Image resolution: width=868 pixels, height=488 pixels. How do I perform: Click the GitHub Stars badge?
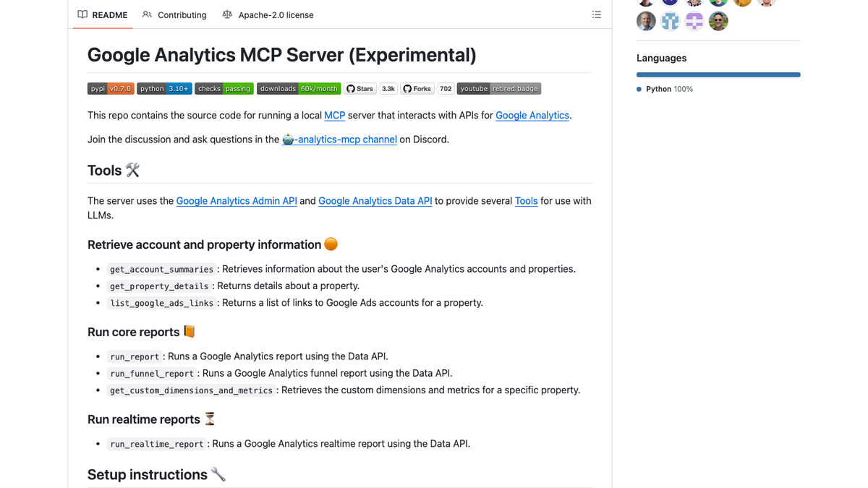(x=360, y=88)
